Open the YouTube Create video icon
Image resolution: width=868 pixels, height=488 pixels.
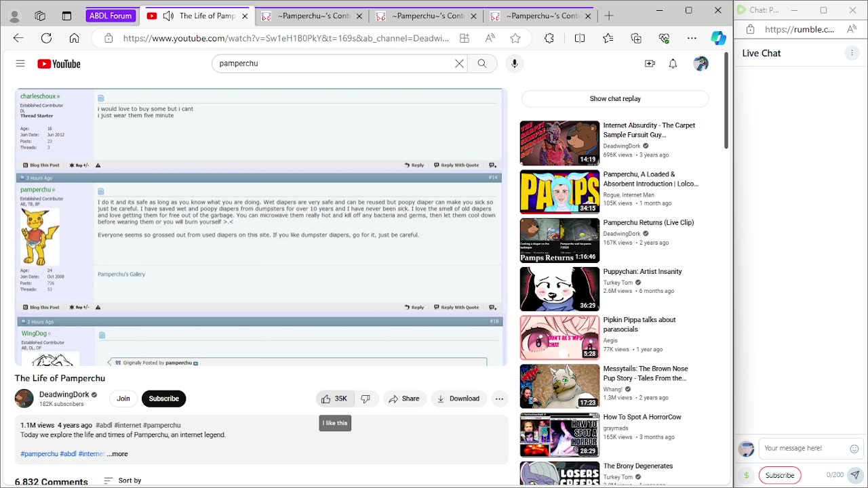tap(650, 64)
